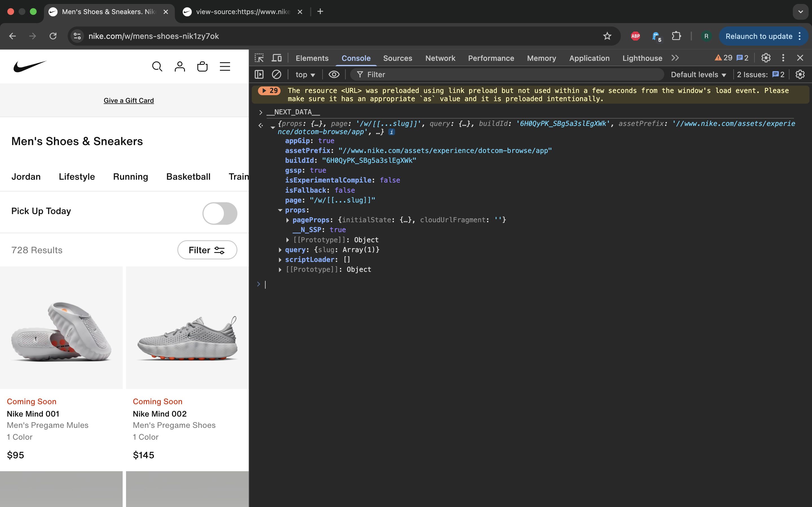The image size is (812, 507).
Task: Open the Nike hamburger menu icon
Action: point(225,66)
